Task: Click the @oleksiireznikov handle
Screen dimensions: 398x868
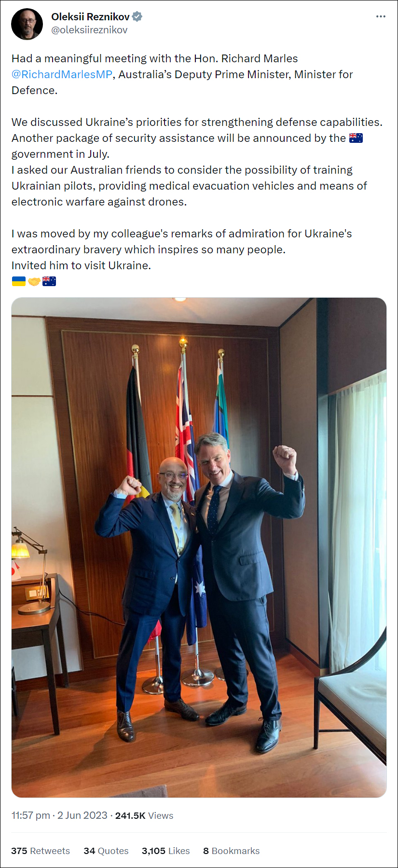Action: pos(89,30)
